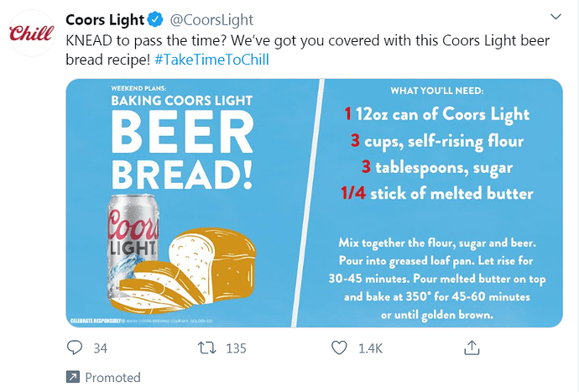The width and height of the screenshot is (579, 392).
Task: Expand the tweet options caret menu
Action: (x=555, y=18)
